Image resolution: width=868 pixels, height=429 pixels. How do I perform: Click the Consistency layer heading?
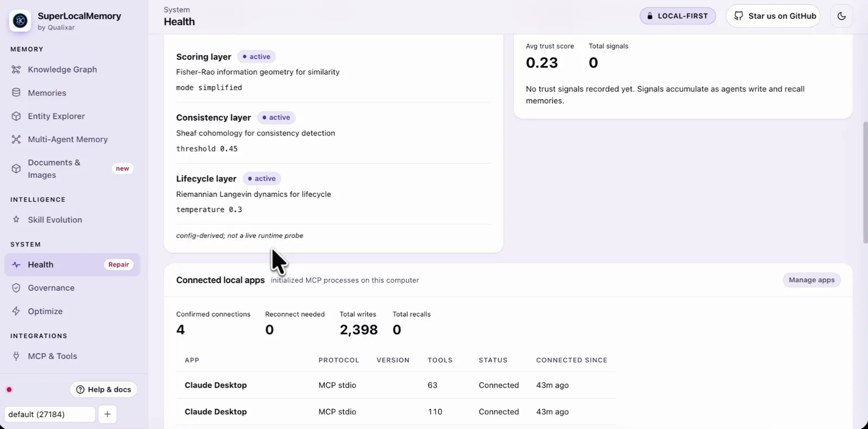tap(214, 118)
